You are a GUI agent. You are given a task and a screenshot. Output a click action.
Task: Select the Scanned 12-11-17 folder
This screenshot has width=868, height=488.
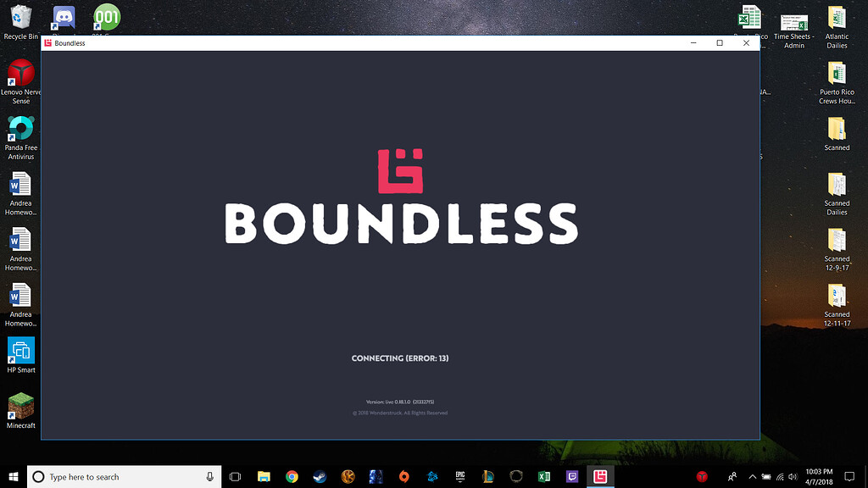coord(837,305)
